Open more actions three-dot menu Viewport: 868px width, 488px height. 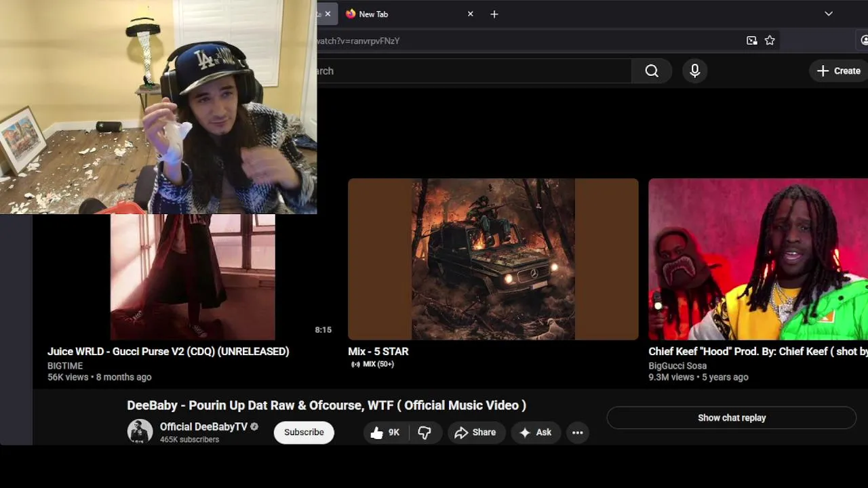point(578,432)
